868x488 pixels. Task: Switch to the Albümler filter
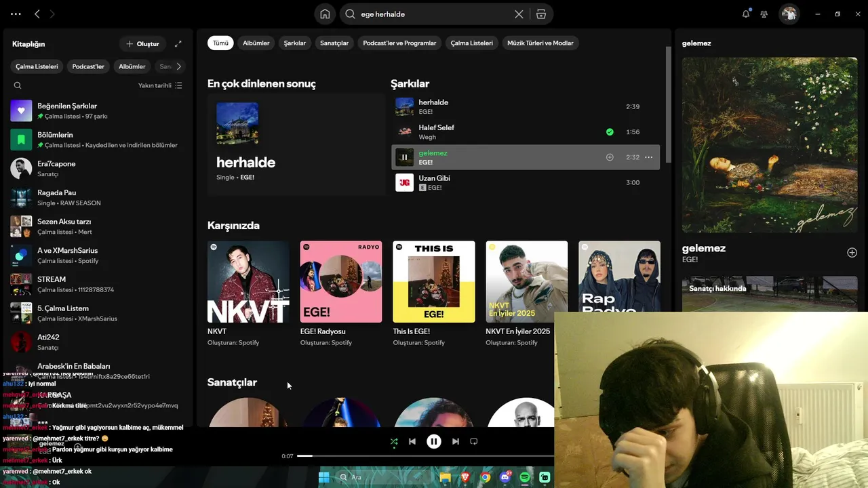click(256, 43)
